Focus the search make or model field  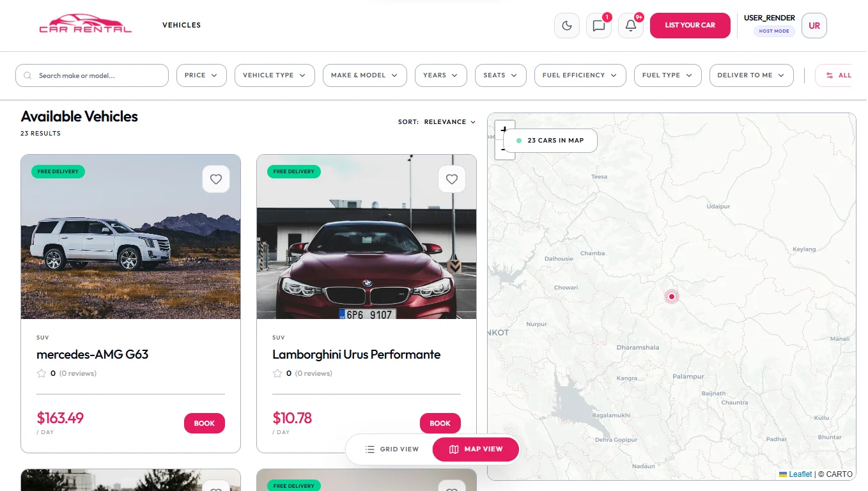point(92,75)
